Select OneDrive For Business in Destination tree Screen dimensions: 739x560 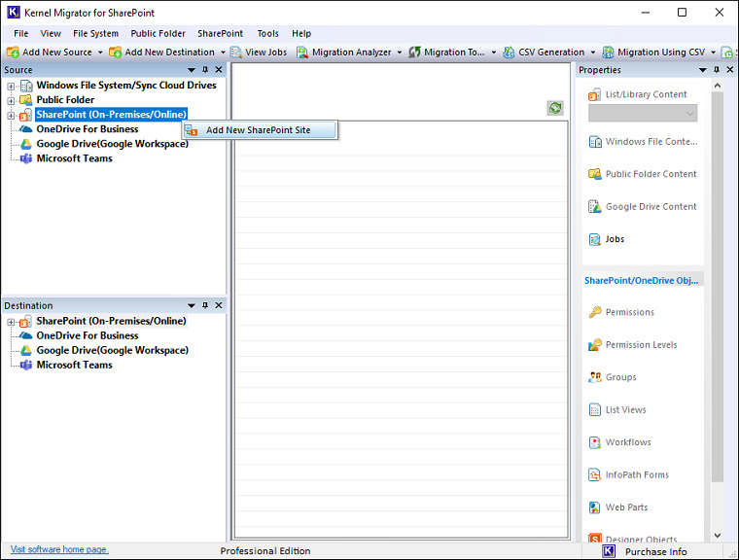pos(88,335)
